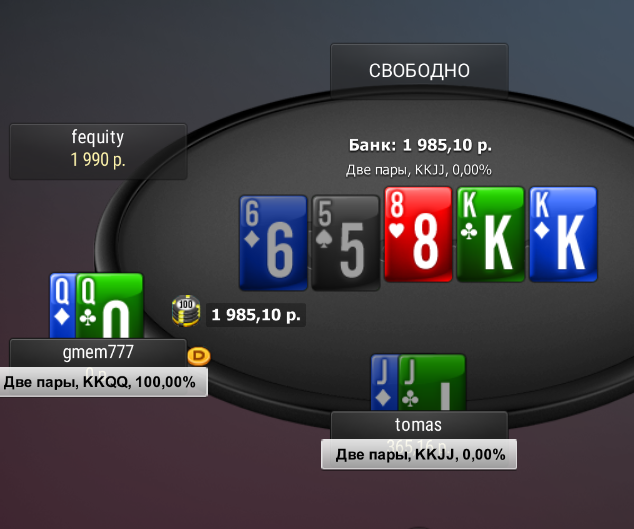
Task: Click gmem777's Q of diamonds card
Action: click(x=63, y=306)
